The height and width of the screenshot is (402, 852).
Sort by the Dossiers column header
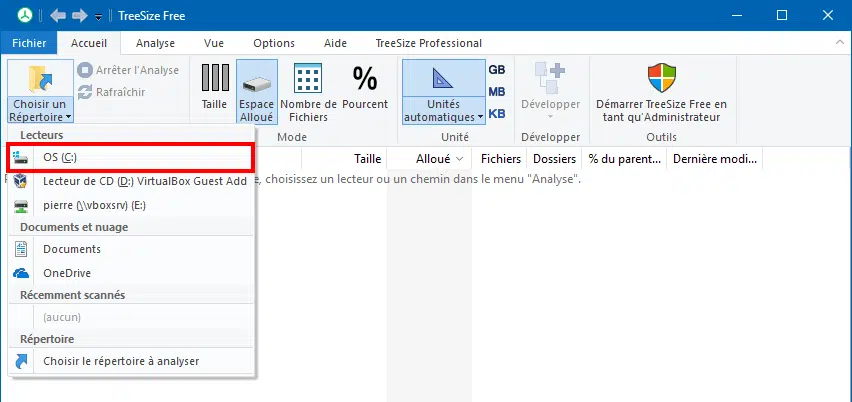[554, 159]
